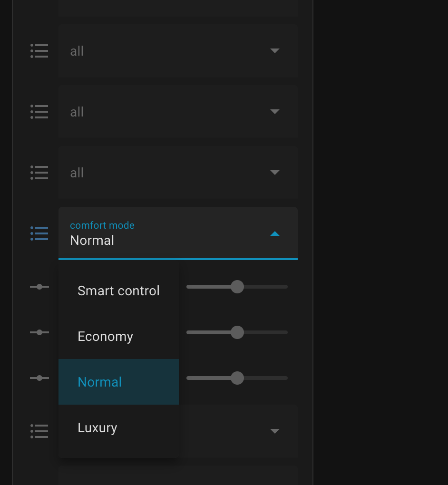Click the blue list icon beside comfort mode
This screenshot has height=485, width=448.
click(x=39, y=233)
